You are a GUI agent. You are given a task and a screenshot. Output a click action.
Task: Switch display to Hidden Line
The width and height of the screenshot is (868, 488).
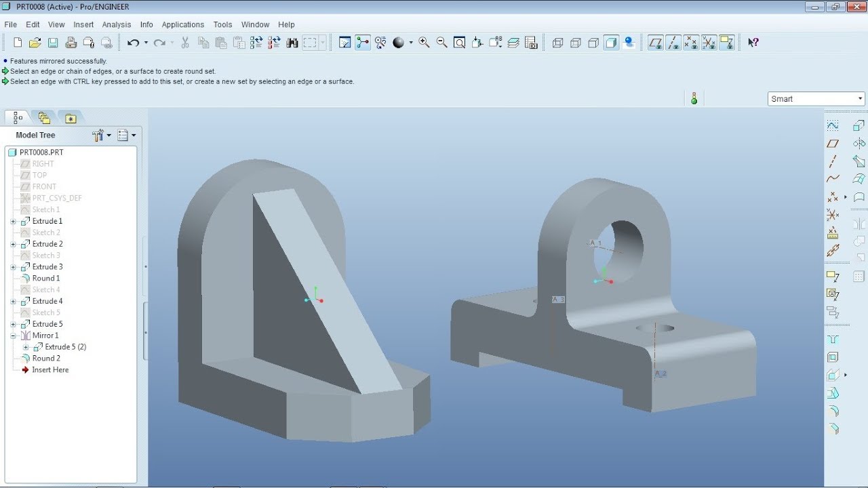[x=576, y=43]
